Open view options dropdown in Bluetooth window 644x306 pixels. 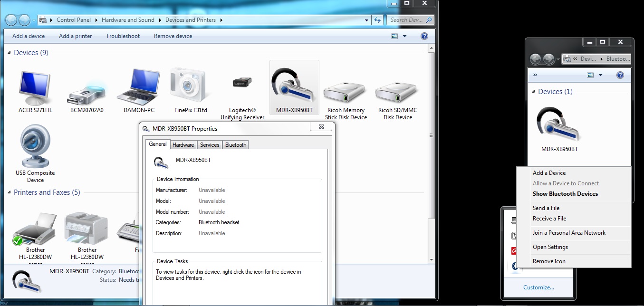point(600,75)
